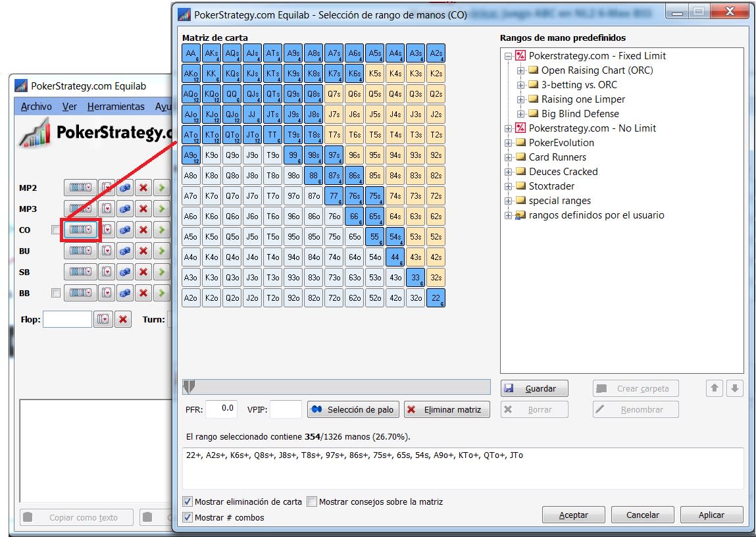Click inside the VPIP field
This screenshot has height=537, width=756.
coord(286,409)
